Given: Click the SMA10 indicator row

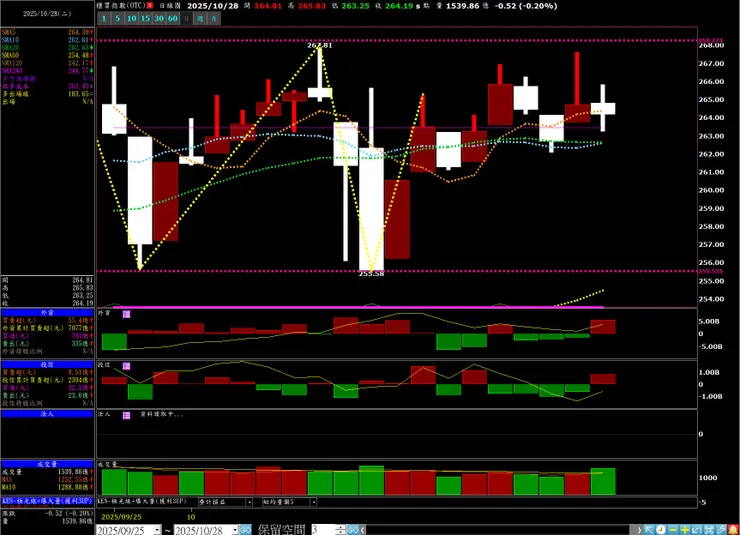Looking at the screenshot, I should (47, 40).
